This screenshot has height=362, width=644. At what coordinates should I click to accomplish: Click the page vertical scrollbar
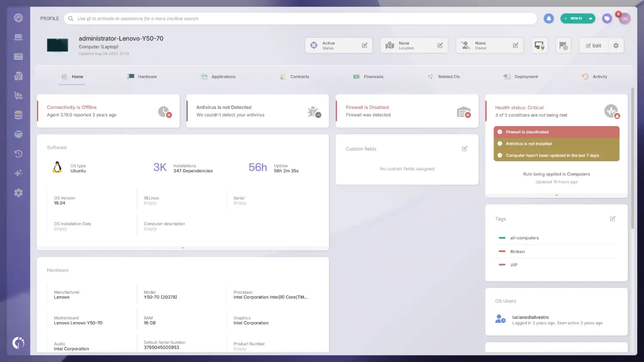coord(632,159)
